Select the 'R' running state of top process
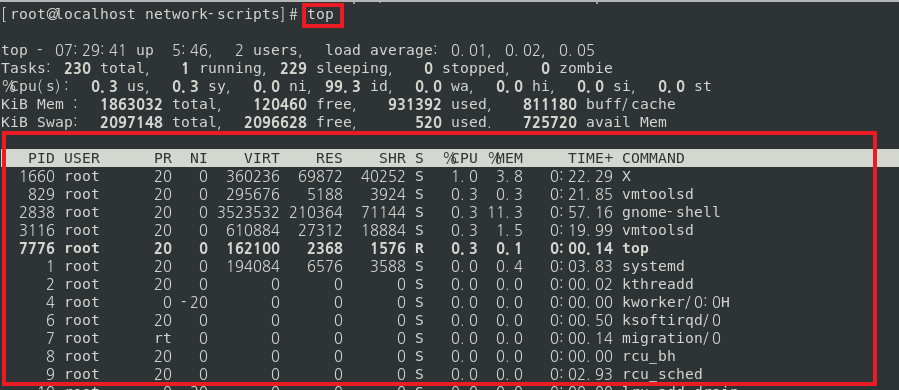 point(419,248)
